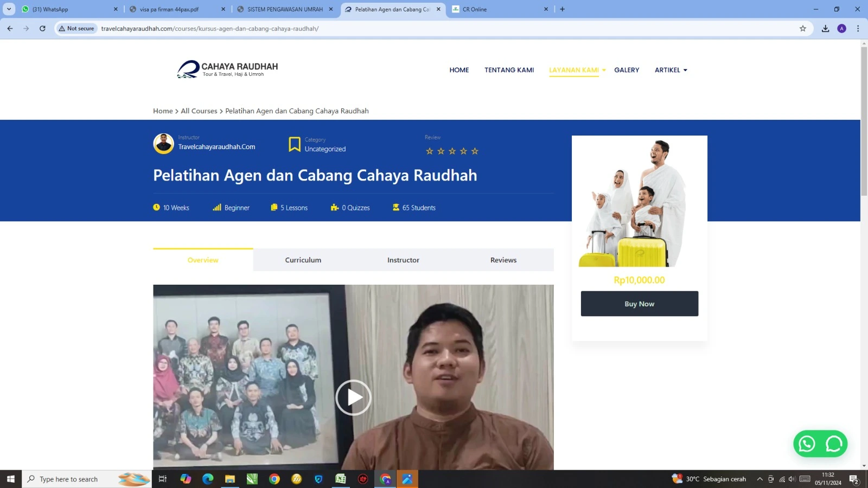Click the Windows taskbar search box

point(87,479)
